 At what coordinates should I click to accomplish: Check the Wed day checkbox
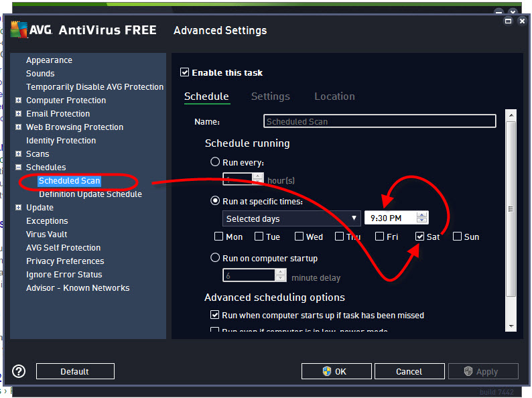(x=299, y=236)
